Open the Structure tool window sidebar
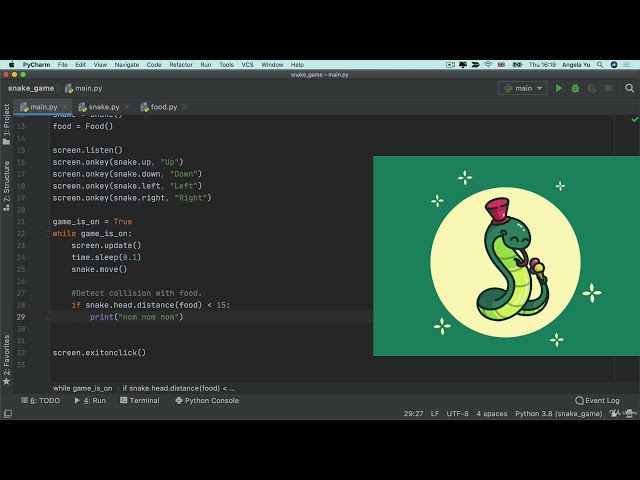The image size is (640, 480). point(6,186)
